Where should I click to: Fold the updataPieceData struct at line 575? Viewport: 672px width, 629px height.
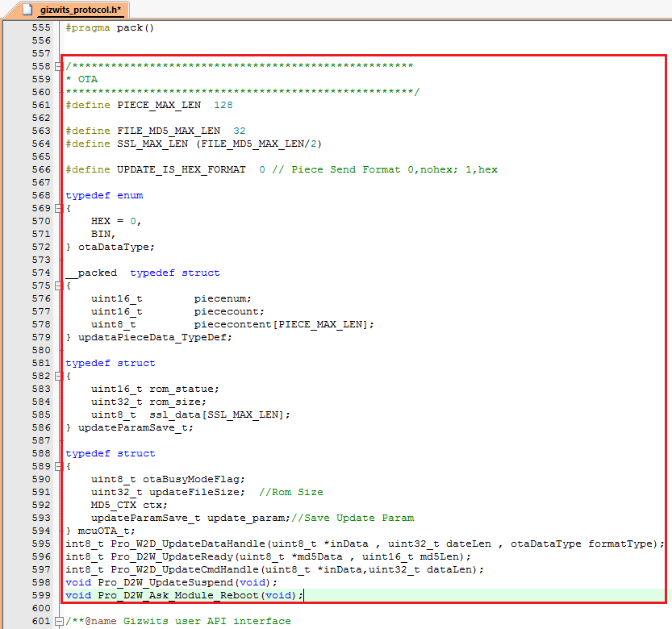pyautogui.click(x=58, y=285)
